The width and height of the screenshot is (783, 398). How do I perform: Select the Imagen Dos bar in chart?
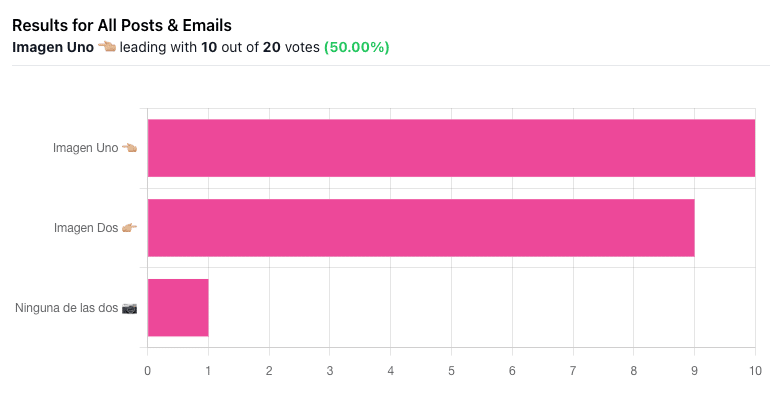click(421, 228)
